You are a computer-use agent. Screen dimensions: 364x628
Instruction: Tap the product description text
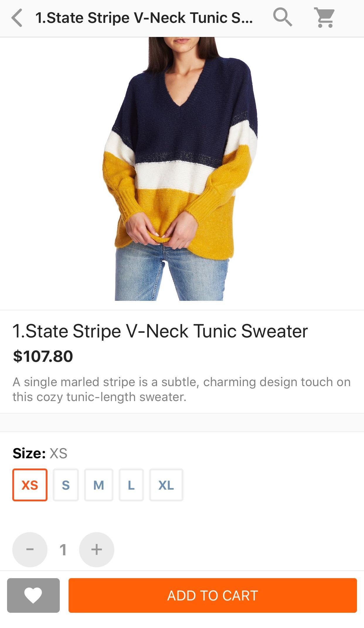pyautogui.click(x=181, y=389)
